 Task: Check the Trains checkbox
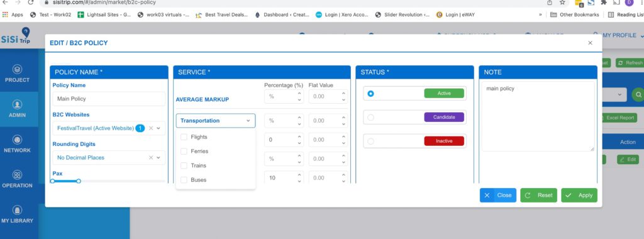click(184, 165)
